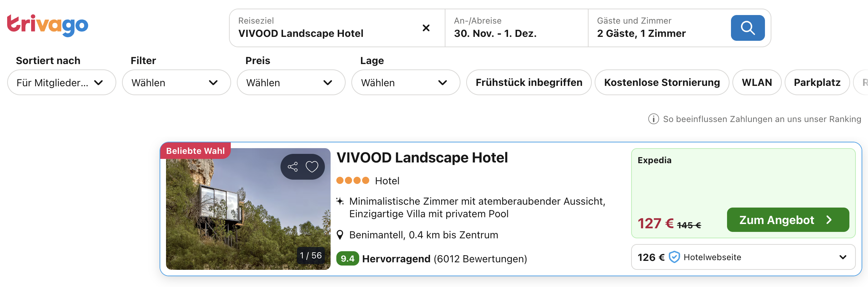Open the An-/Abreise date field
The width and height of the screenshot is (868, 287).
[x=516, y=28]
